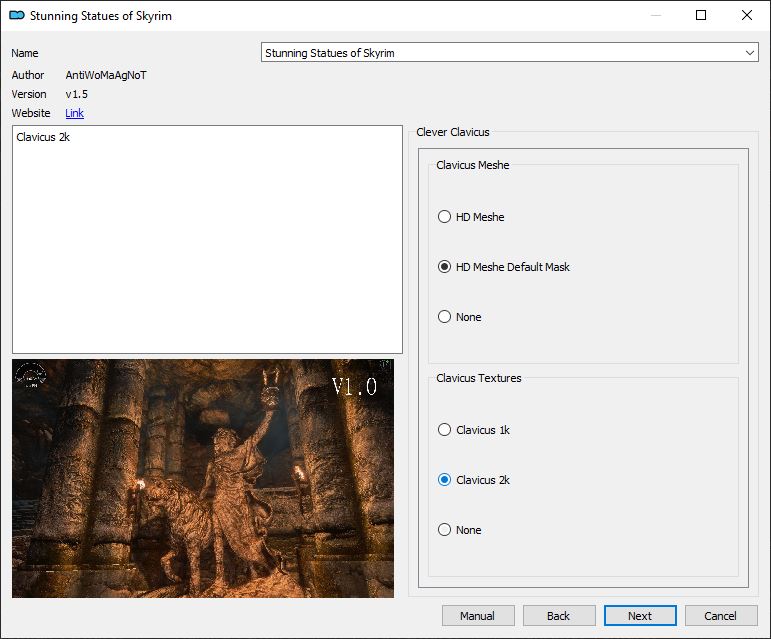
Task: Click the description box reading Clavicus 2k
Action: click(x=207, y=239)
